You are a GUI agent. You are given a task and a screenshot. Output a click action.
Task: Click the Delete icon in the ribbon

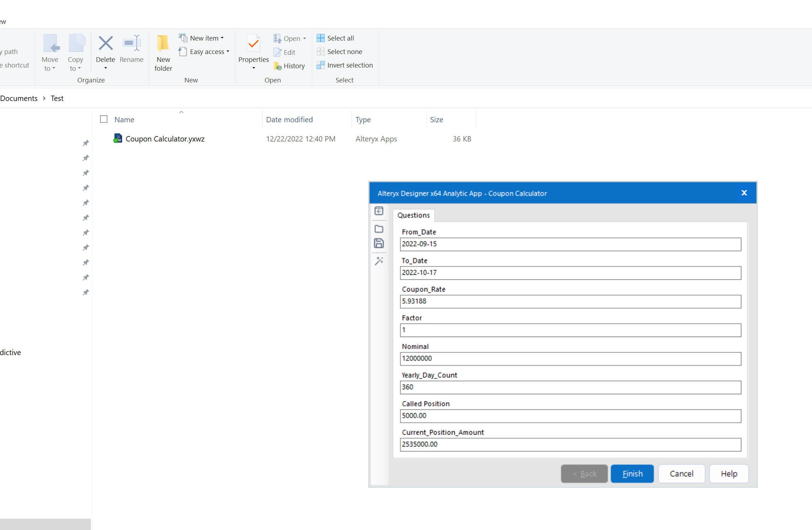tap(105, 43)
